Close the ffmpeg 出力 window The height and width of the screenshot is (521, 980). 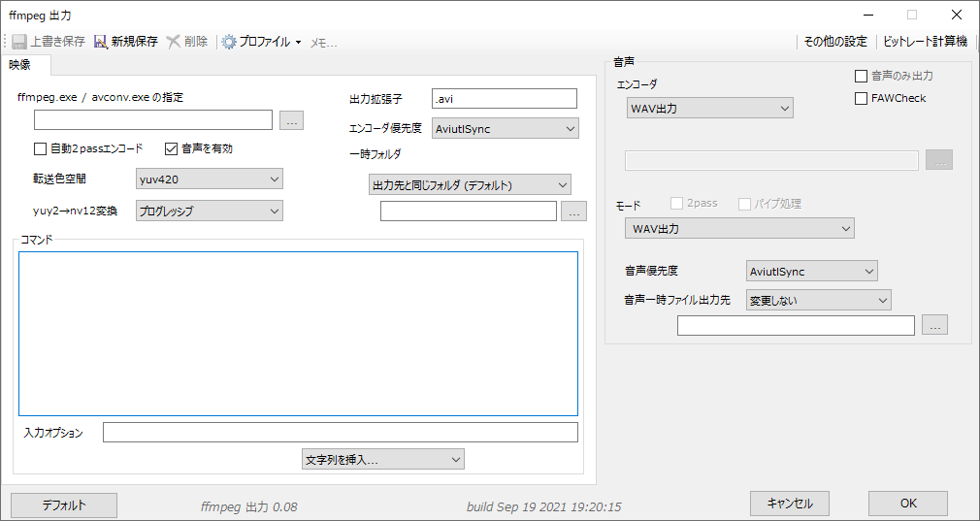(x=957, y=15)
